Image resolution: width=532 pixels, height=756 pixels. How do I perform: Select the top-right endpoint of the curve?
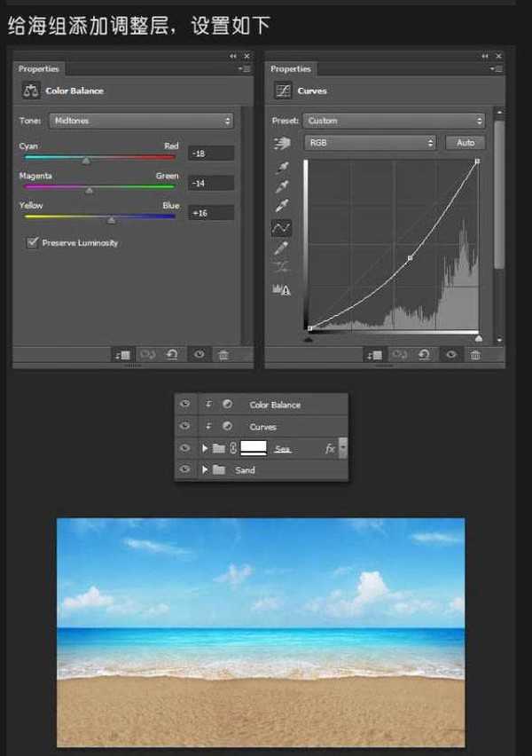click(x=477, y=161)
